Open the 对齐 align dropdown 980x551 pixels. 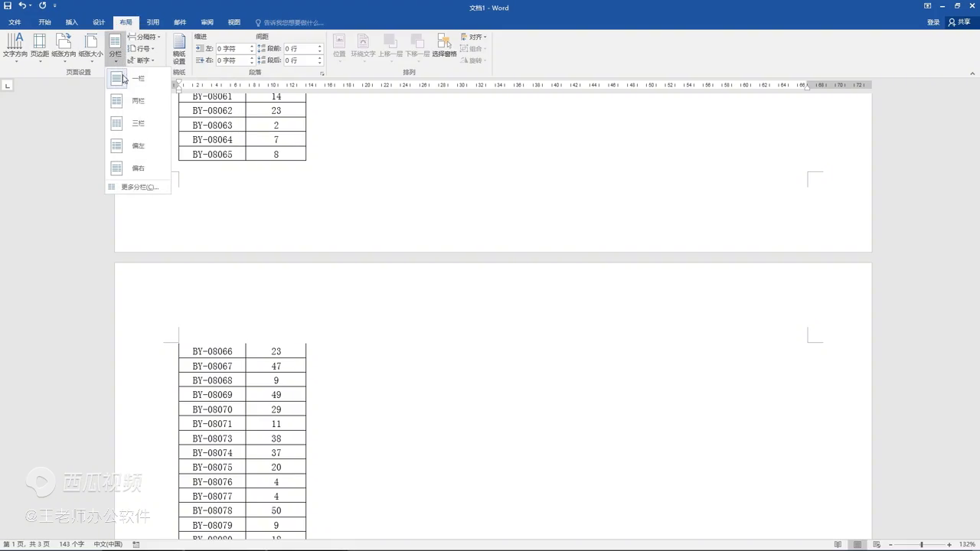474,37
